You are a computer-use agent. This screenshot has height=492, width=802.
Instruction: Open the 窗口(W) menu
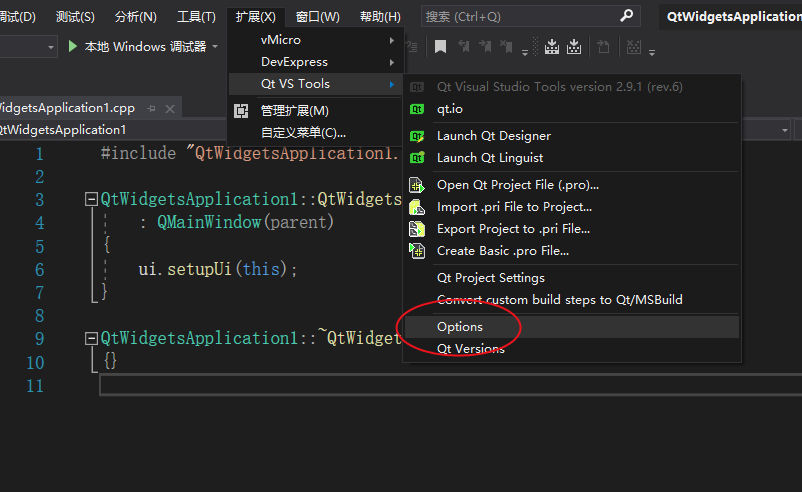click(318, 17)
